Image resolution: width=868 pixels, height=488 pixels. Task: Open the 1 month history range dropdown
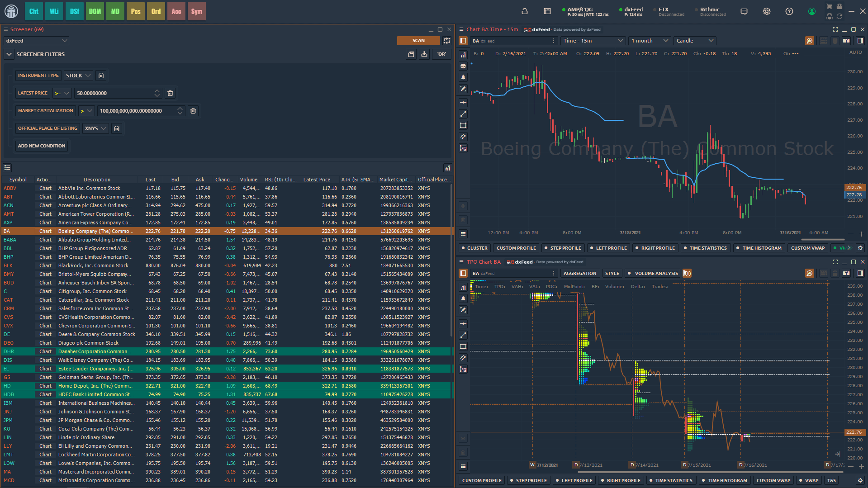pos(649,41)
